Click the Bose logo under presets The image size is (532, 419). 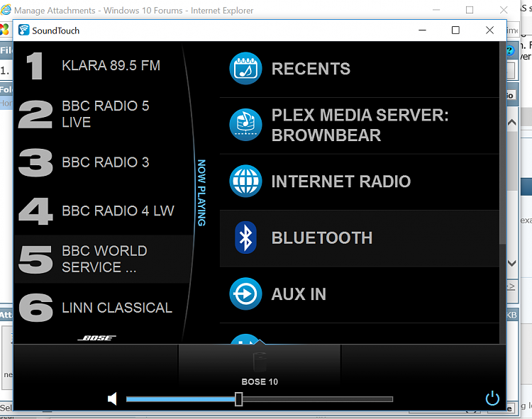[96, 338]
